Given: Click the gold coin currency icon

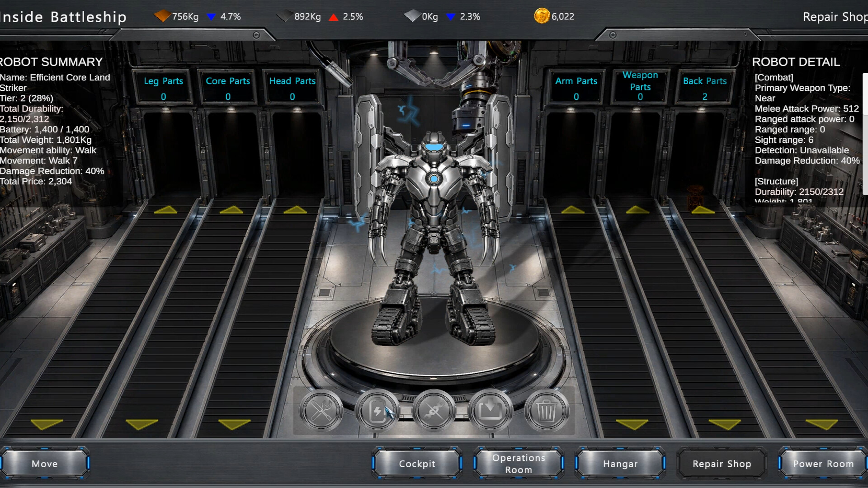Looking at the screenshot, I should pos(542,16).
